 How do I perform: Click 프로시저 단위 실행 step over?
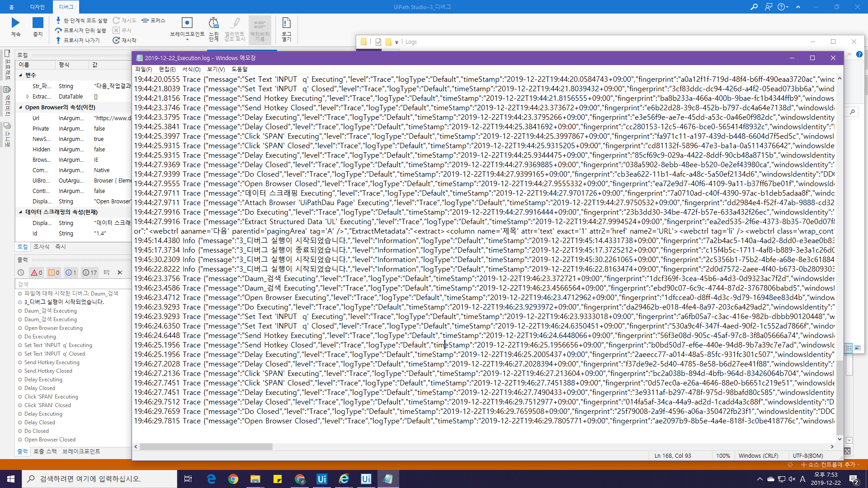(80, 30)
